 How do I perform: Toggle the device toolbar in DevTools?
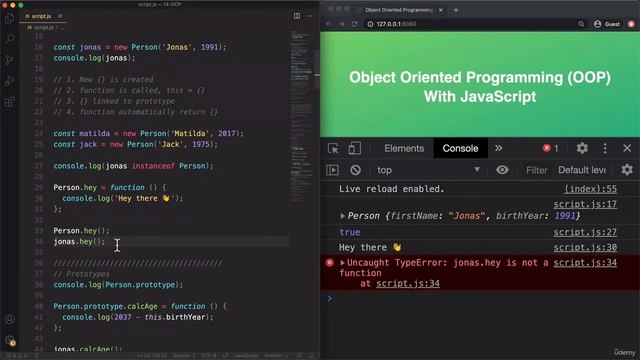click(x=354, y=148)
